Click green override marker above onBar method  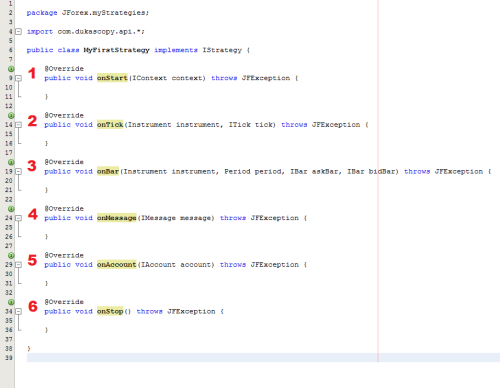pos(11,162)
